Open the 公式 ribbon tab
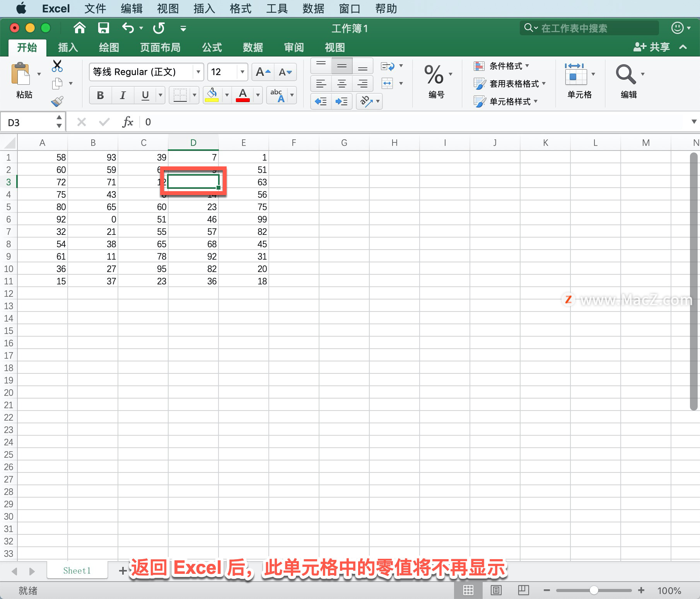 pyautogui.click(x=212, y=48)
